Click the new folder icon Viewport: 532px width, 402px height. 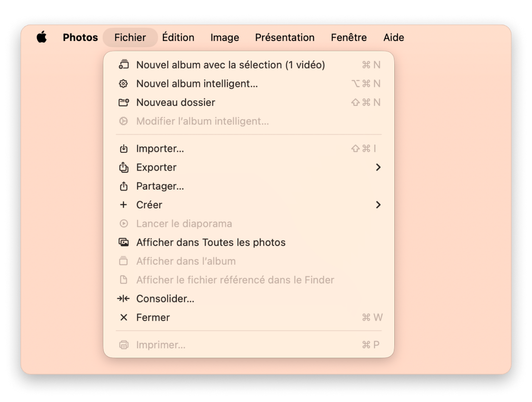pos(124,102)
